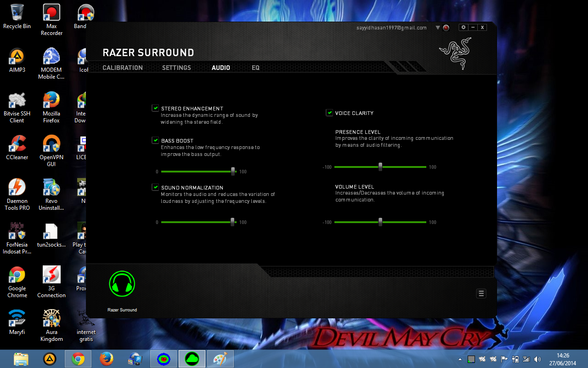
Task: Switch to the Calibration tab
Action: [x=122, y=67]
